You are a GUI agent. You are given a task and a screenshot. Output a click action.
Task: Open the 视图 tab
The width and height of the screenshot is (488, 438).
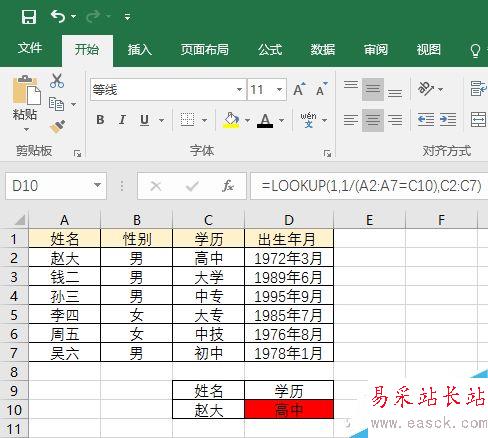429,49
